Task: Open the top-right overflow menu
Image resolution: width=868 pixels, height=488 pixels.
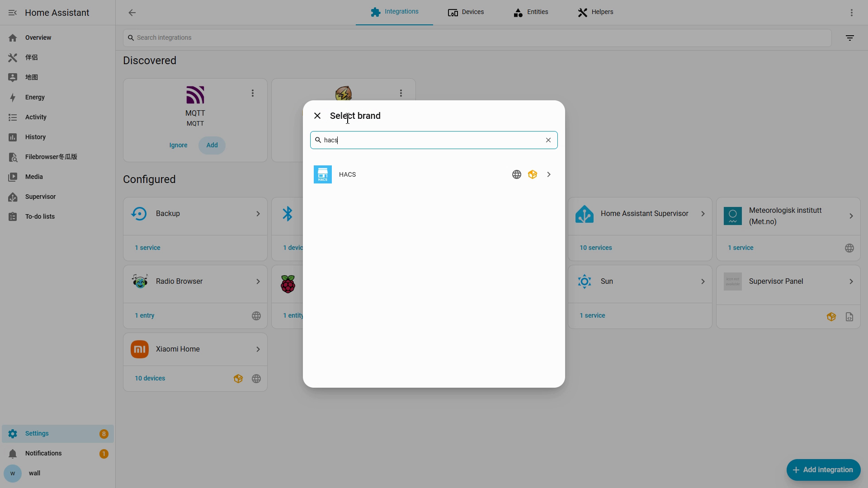Action: click(x=852, y=13)
